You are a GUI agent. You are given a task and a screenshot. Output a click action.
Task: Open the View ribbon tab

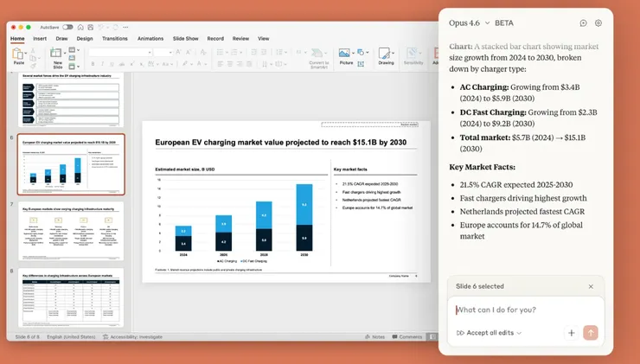coord(263,38)
